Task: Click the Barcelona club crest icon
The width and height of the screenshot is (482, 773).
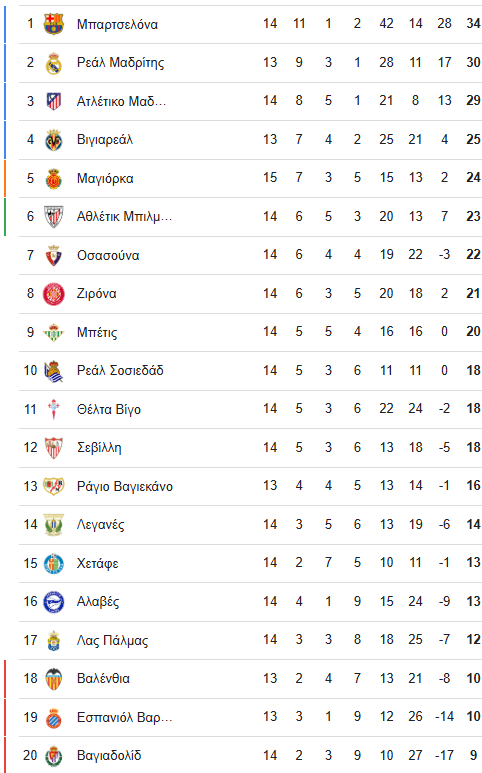Action: (x=54, y=24)
